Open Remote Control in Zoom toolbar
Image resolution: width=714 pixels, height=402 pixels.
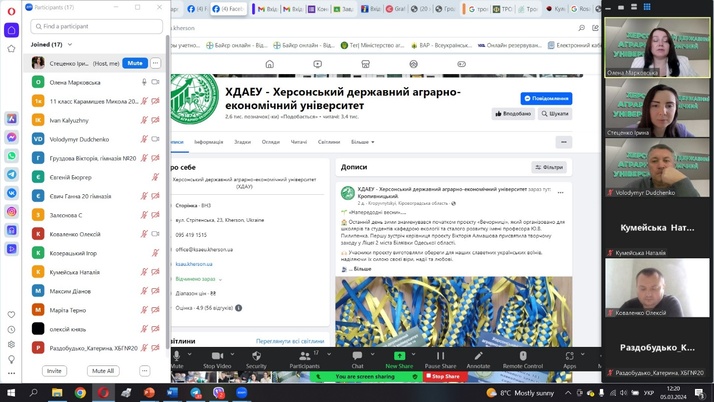[523, 359]
